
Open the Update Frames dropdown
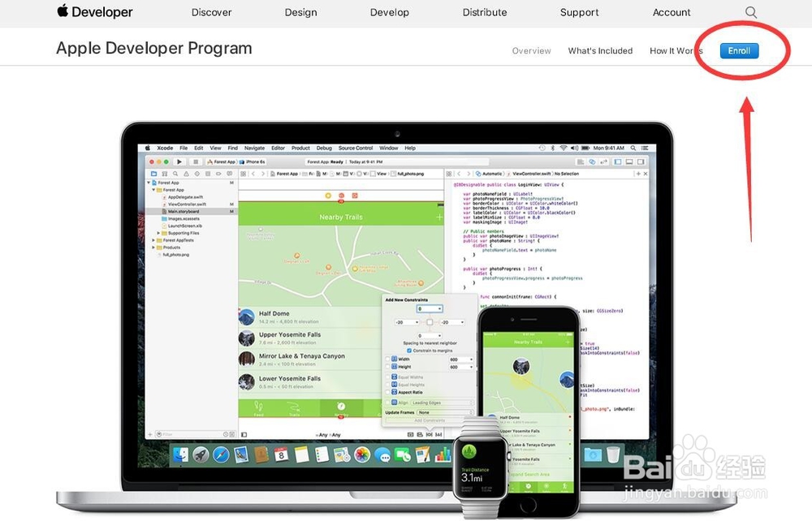click(445, 412)
